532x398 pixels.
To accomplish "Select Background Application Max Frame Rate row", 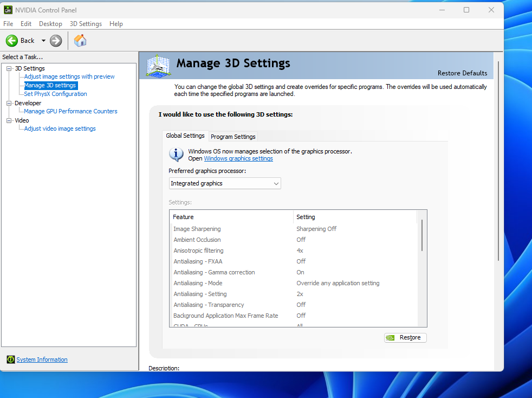I will (x=295, y=316).
